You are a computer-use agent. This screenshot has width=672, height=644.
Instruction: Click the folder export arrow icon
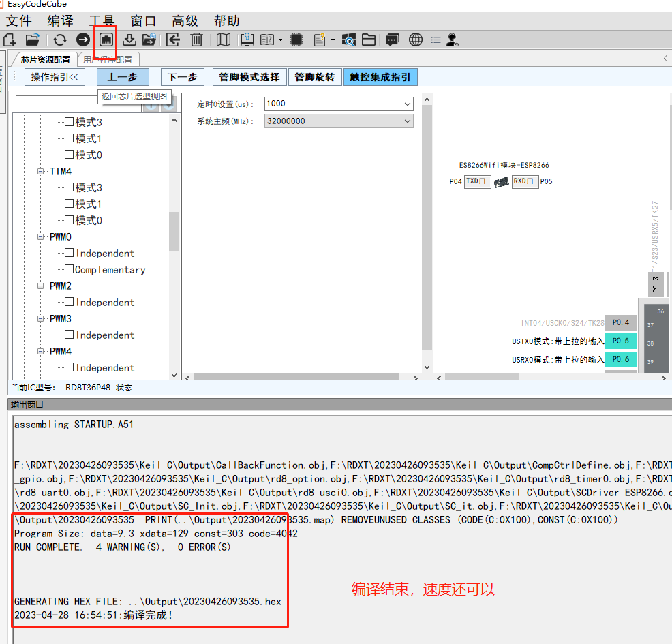[x=149, y=40]
